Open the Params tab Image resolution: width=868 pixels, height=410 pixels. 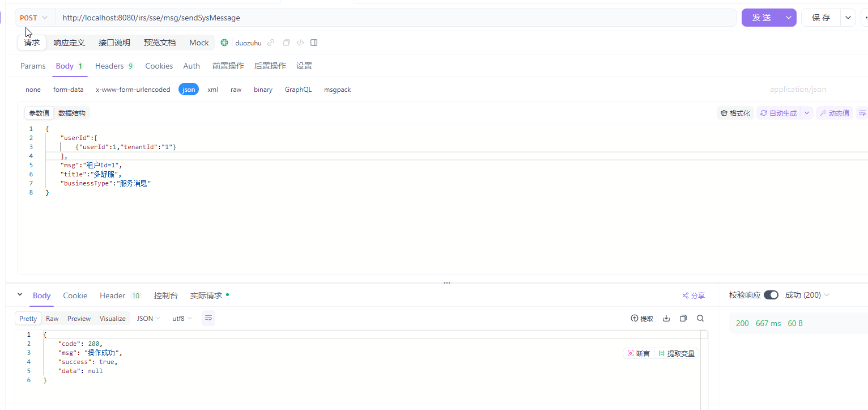click(x=33, y=66)
